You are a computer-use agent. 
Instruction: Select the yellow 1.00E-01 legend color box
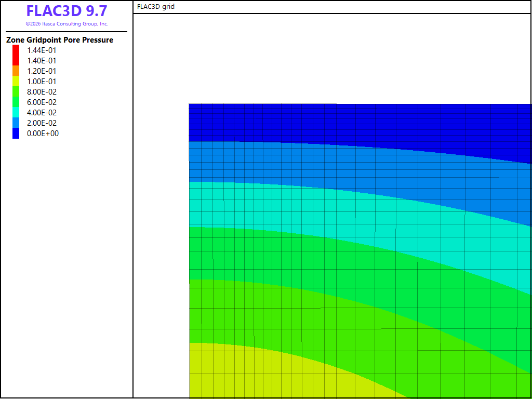tap(16, 82)
